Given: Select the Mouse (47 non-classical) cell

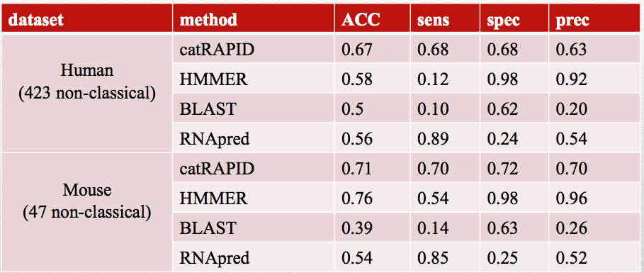Looking at the screenshot, I should tap(86, 212).
